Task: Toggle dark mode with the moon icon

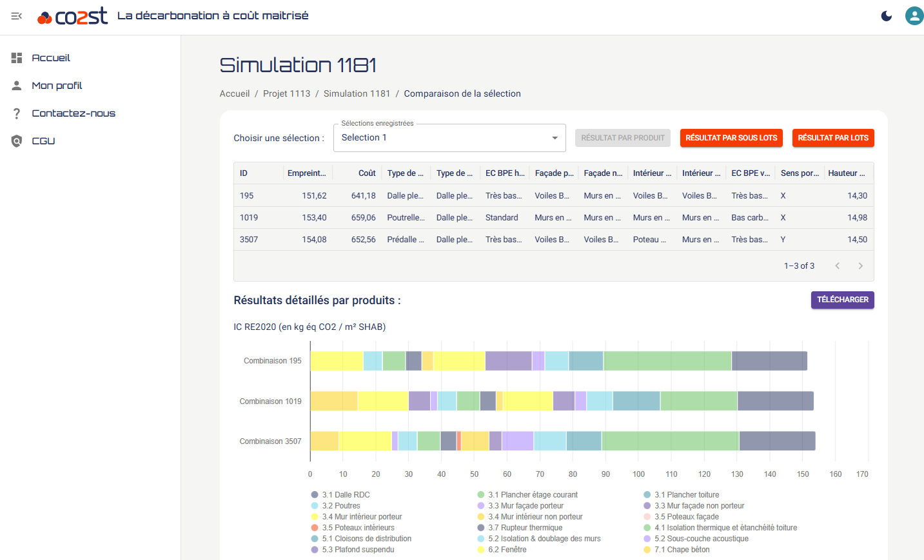Action: (887, 16)
